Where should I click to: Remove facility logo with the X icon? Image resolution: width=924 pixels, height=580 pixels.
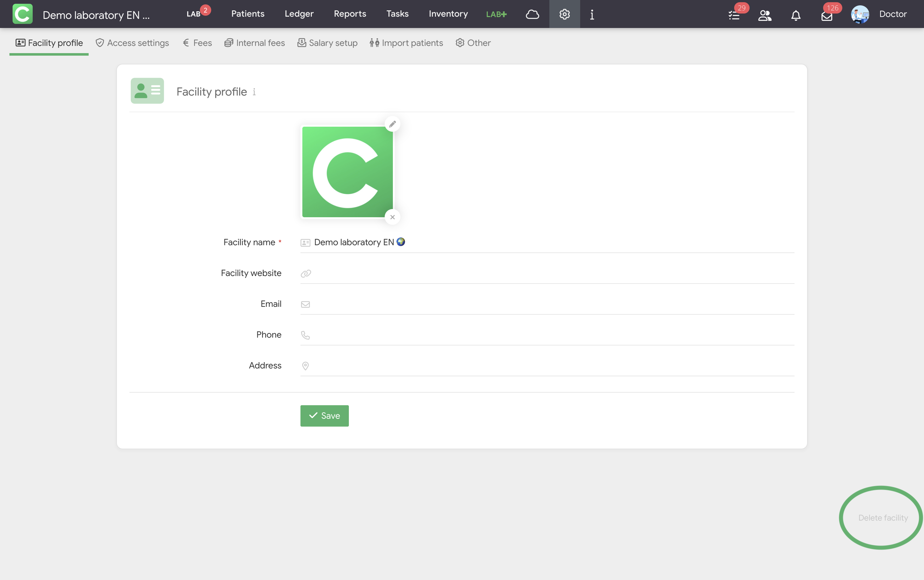tap(392, 217)
